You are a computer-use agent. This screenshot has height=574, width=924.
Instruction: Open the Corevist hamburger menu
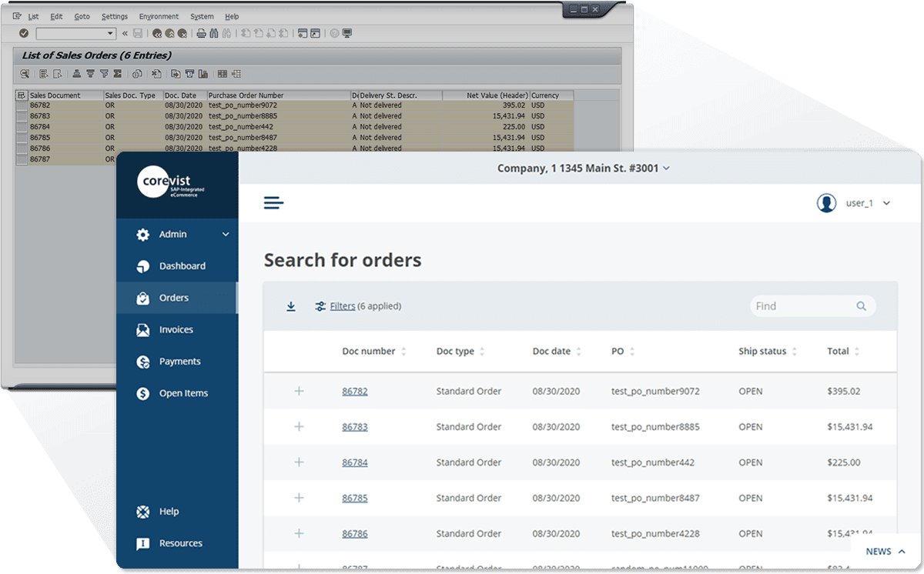point(274,203)
